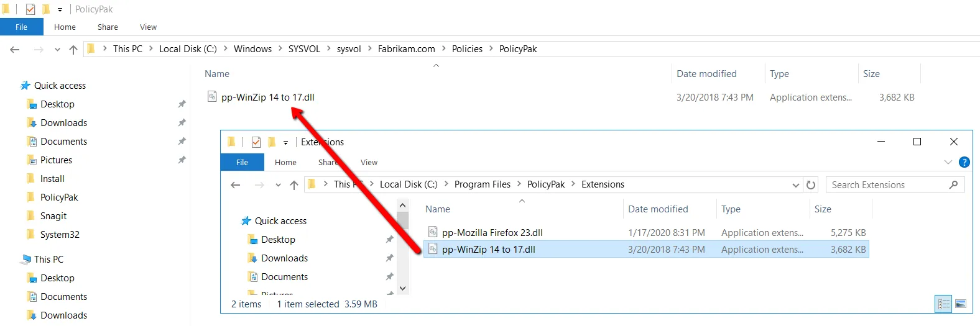980x326 pixels.
Task: Click the Search Extensions field
Action: (895, 185)
